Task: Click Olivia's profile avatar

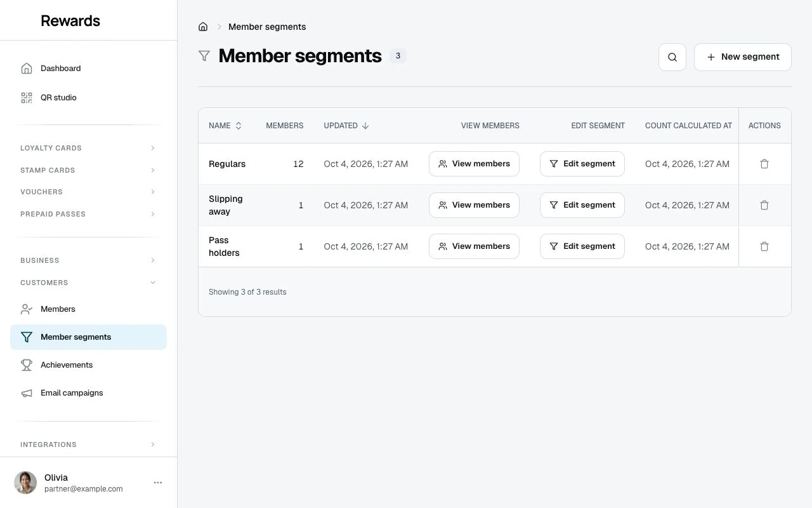Action: click(25, 483)
